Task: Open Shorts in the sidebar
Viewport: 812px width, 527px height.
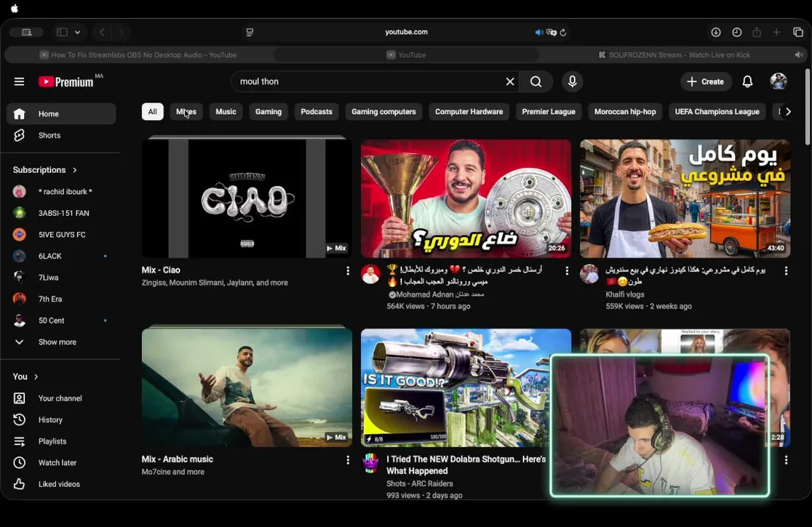Action: 61,135
